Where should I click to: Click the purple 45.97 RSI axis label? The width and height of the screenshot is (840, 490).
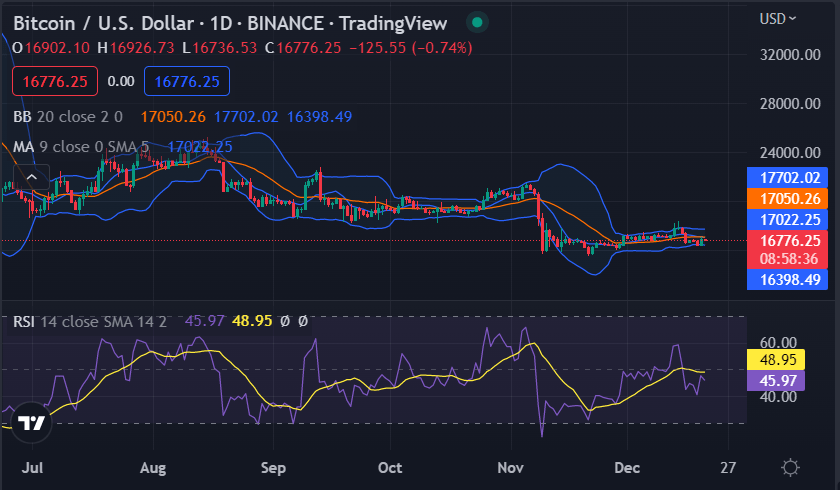point(776,381)
